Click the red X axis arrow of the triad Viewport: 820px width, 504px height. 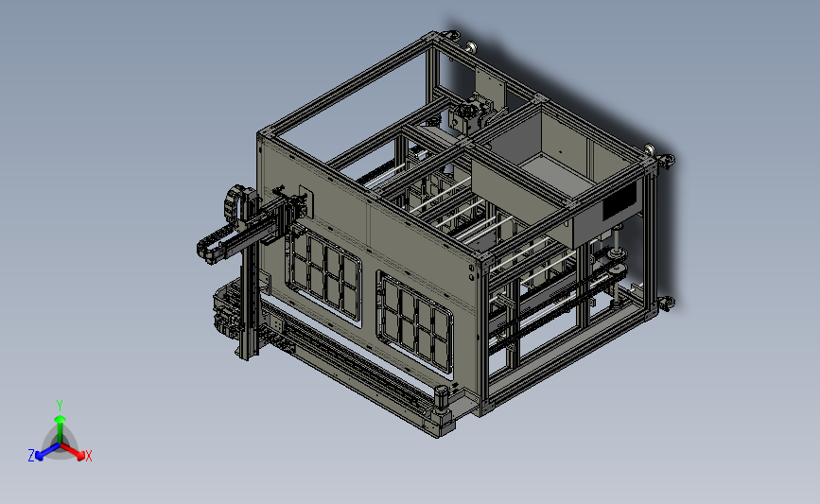point(72,451)
